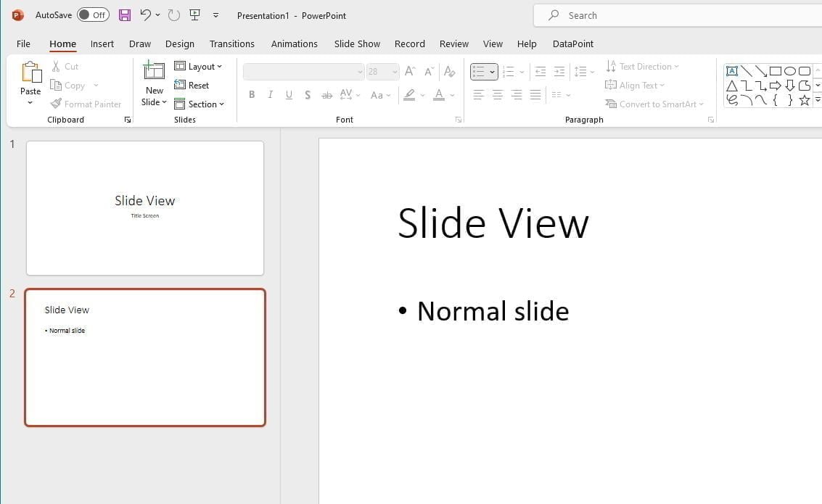Open the Transitions tab
Viewport: 822px width, 504px height.
[232, 44]
